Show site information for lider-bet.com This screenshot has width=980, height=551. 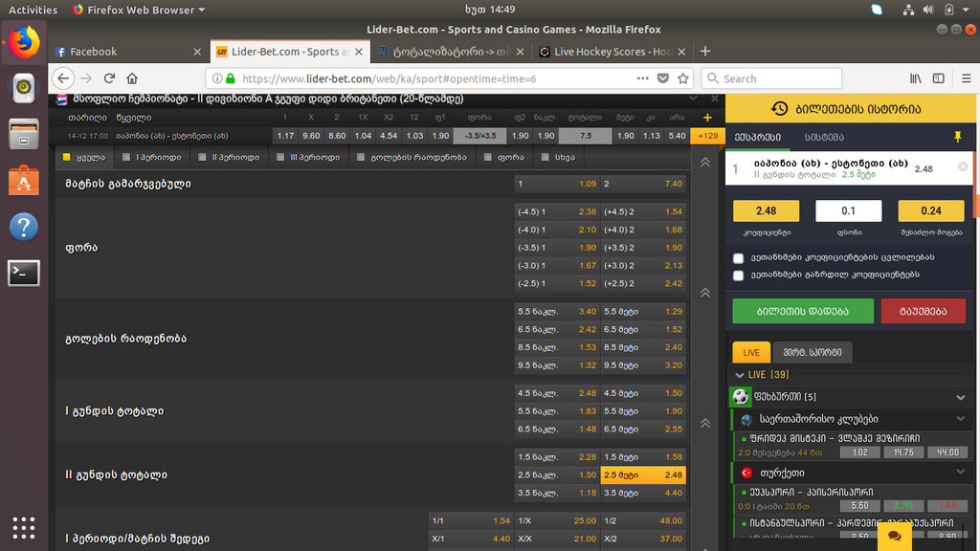click(217, 78)
